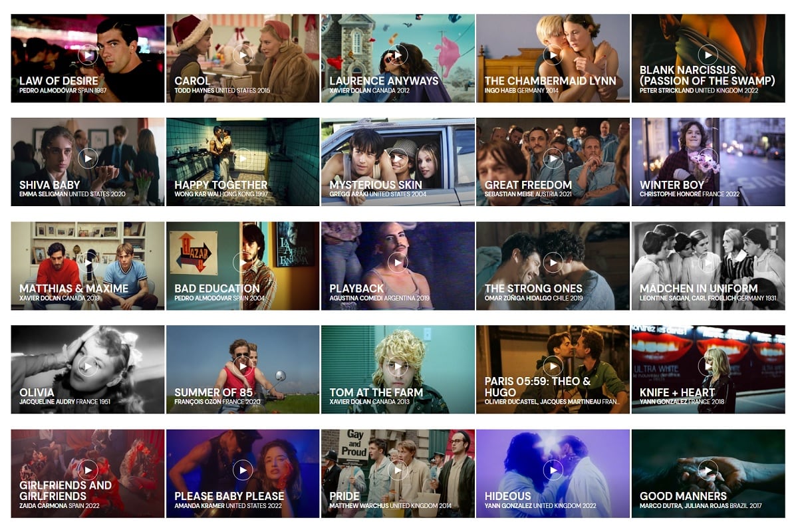Play Tom at the Farm
The image size is (798, 532).
[398, 366]
